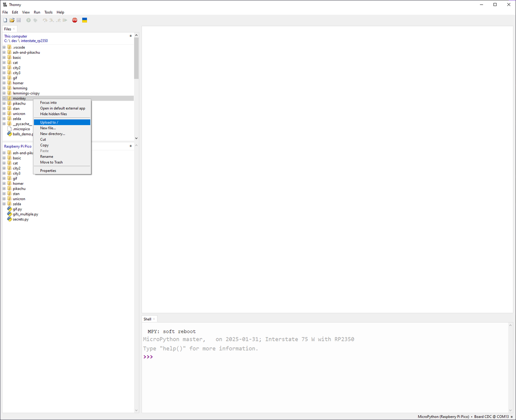Viewport: 516px width, 420px height.
Task: Click the Debug bug icon in toolbar
Action: click(x=35, y=20)
